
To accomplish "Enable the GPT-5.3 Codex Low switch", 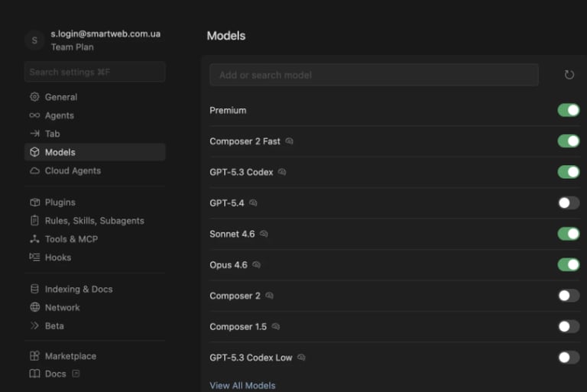I will [569, 358].
